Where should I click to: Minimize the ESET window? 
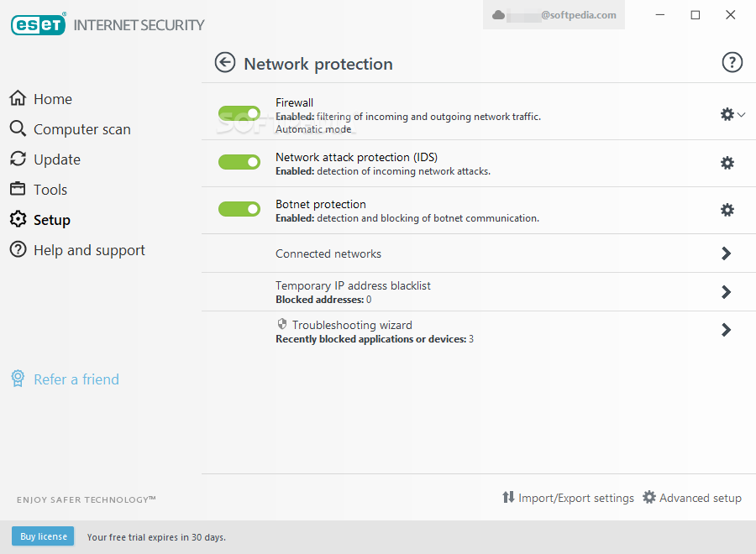(660, 15)
